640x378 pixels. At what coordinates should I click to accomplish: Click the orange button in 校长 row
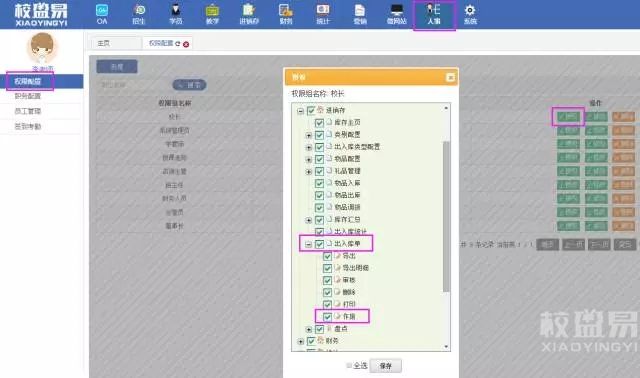click(623, 117)
